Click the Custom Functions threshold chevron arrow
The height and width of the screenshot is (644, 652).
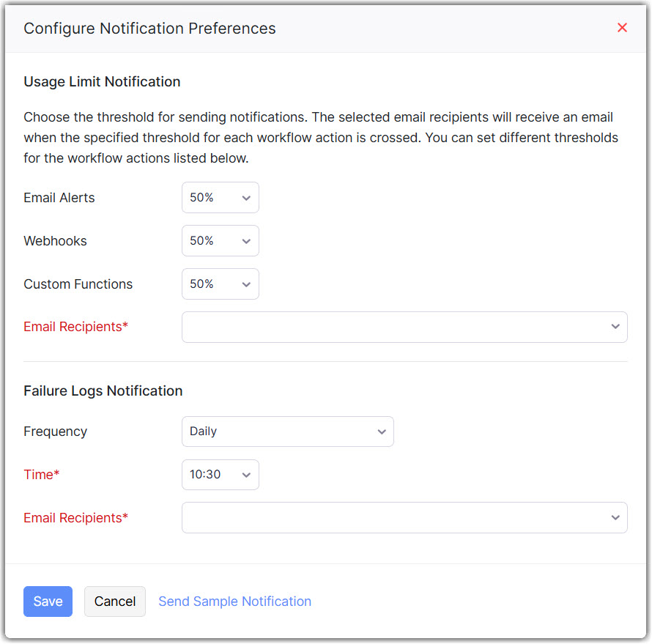246,284
